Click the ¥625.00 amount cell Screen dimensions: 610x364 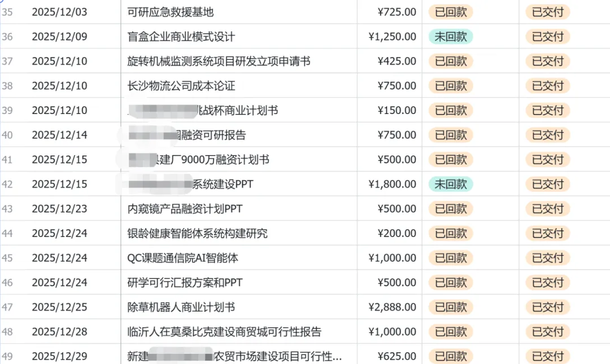(396, 356)
